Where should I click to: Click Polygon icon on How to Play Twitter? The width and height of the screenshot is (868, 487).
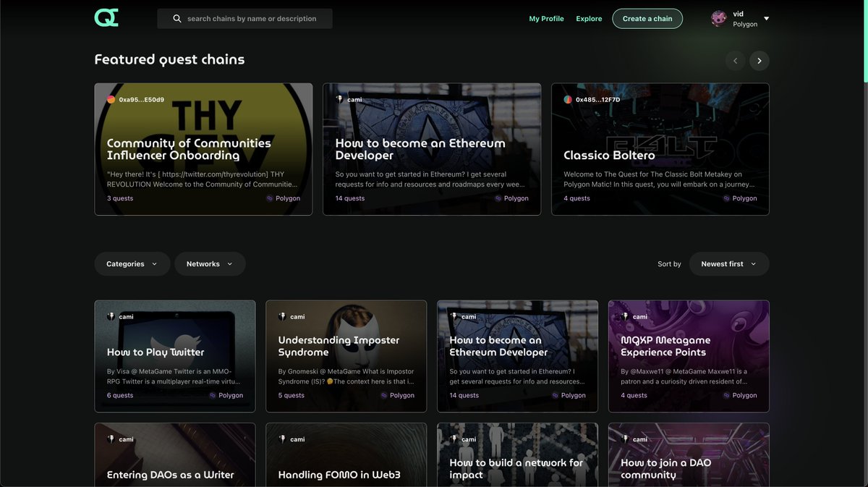tap(213, 396)
